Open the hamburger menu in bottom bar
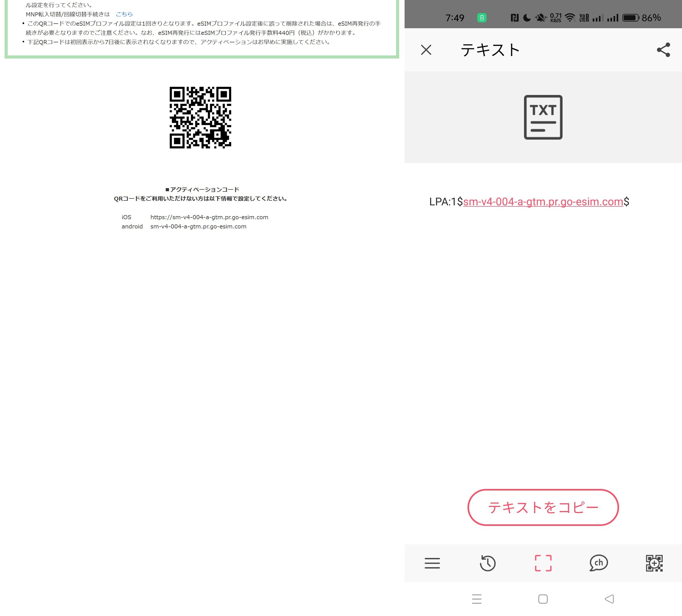This screenshot has width=682, height=616. point(432,563)
